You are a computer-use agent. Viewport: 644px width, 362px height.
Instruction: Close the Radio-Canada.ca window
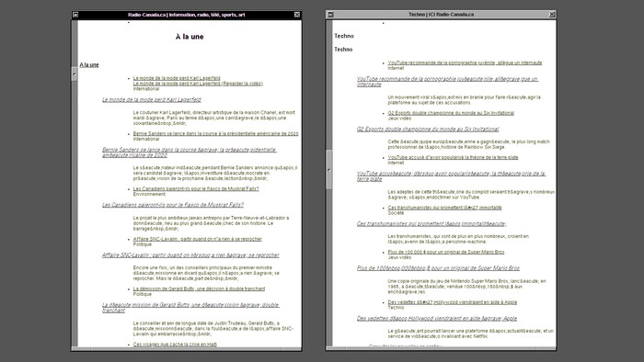coord(297,15)
